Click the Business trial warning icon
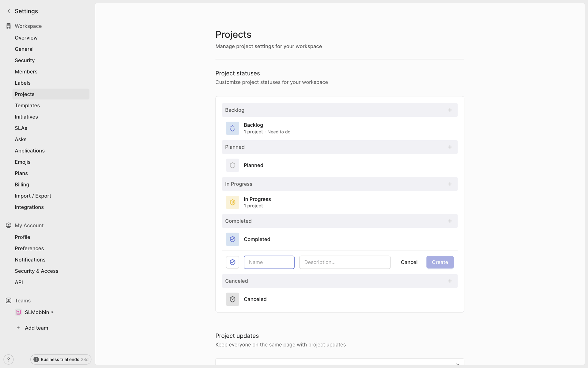Image resolution: width=588 pixels, height=368 pixels. (x=36, y=359)
